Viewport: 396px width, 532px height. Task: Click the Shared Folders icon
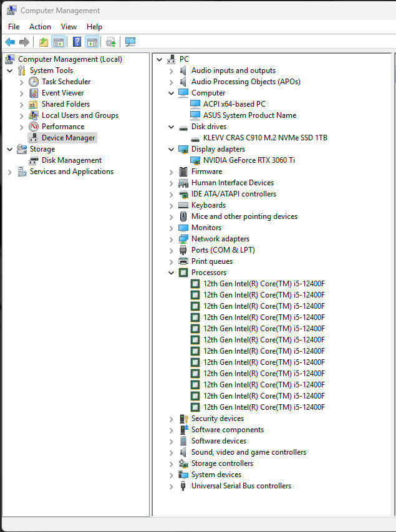[33, 104]
